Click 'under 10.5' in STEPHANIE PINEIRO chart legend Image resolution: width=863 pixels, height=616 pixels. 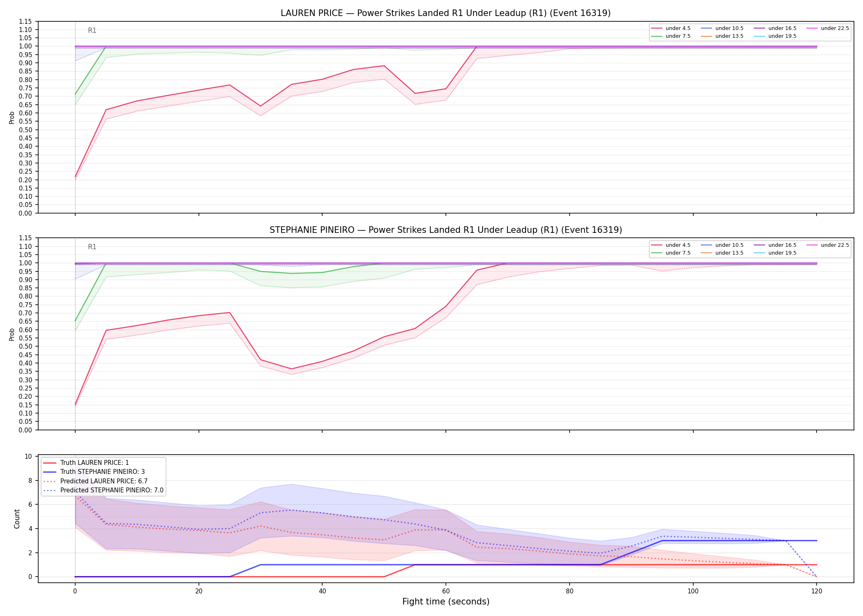722,245
